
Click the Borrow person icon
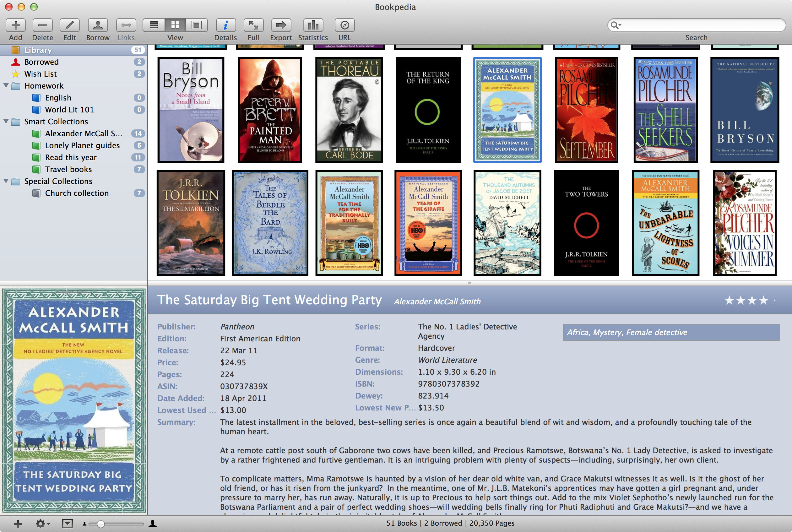point(98,25)
